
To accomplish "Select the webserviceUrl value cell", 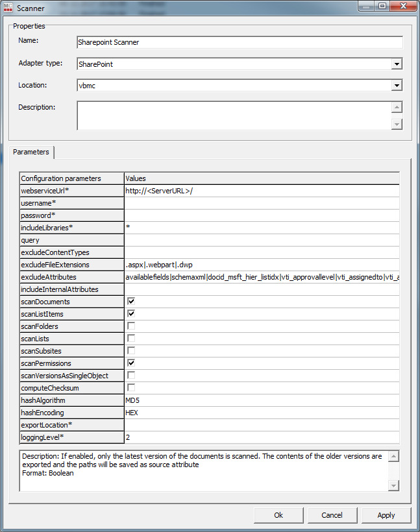I will click(261, 191).
